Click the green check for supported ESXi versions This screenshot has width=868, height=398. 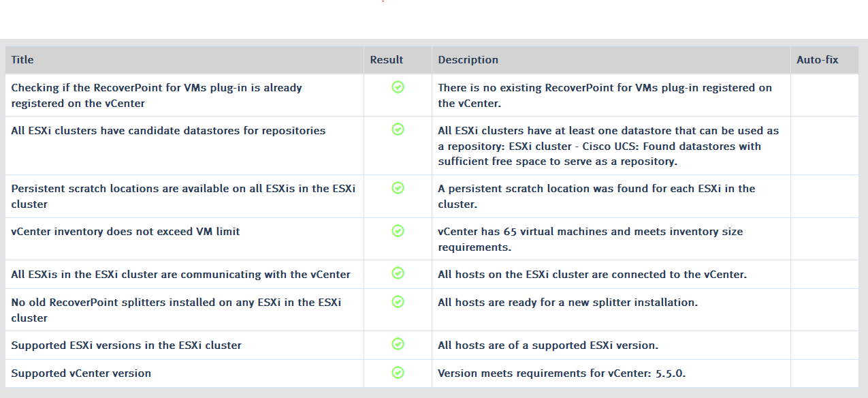click(x=398, y=344)
